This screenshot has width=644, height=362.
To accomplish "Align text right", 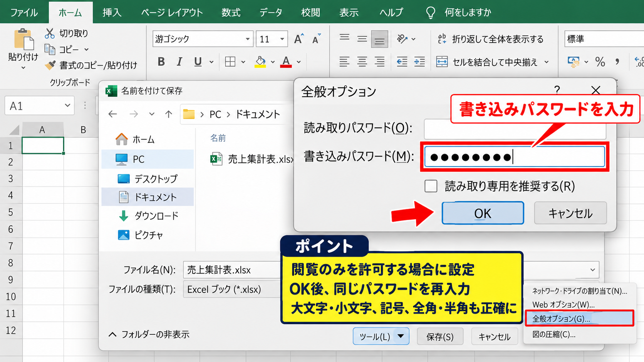I will tap(380, 62).
